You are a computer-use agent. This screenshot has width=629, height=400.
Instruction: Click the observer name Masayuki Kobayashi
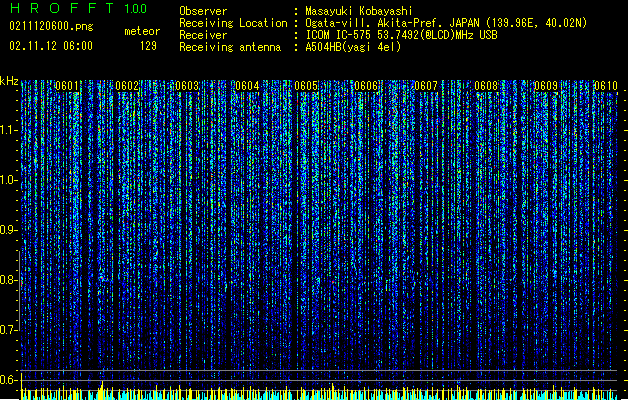pos(359,11)
